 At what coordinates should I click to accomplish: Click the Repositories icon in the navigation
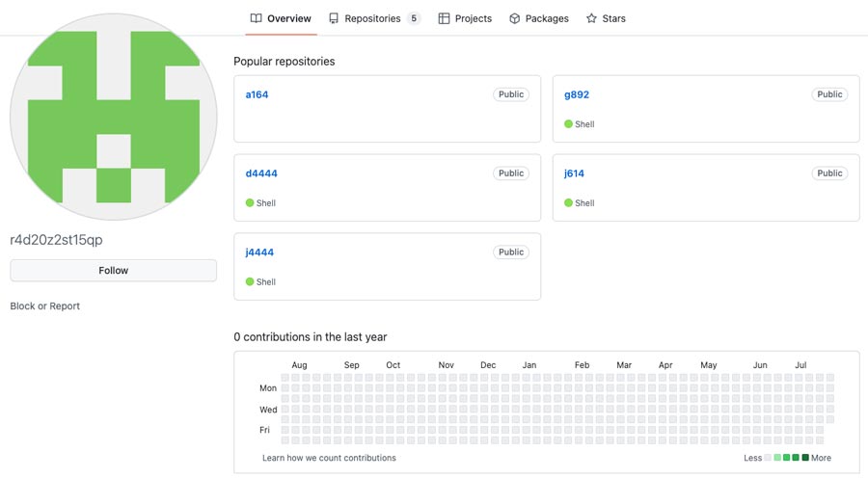pyautogui.click(x=334, y=18)
